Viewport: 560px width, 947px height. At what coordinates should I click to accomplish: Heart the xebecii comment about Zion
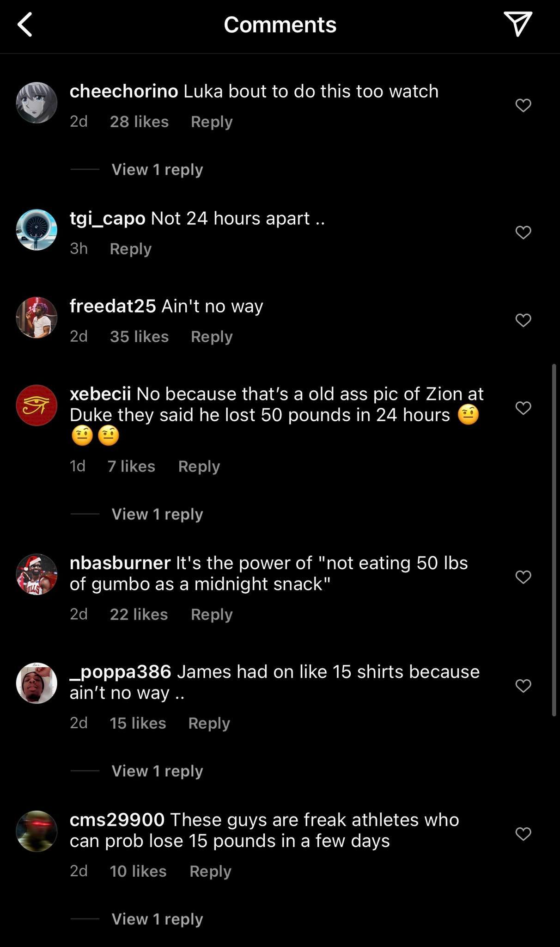click(x=523, y=408)
